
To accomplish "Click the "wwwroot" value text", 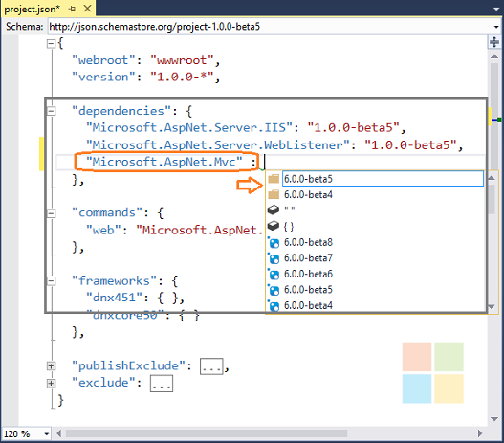I will point(182,60).
